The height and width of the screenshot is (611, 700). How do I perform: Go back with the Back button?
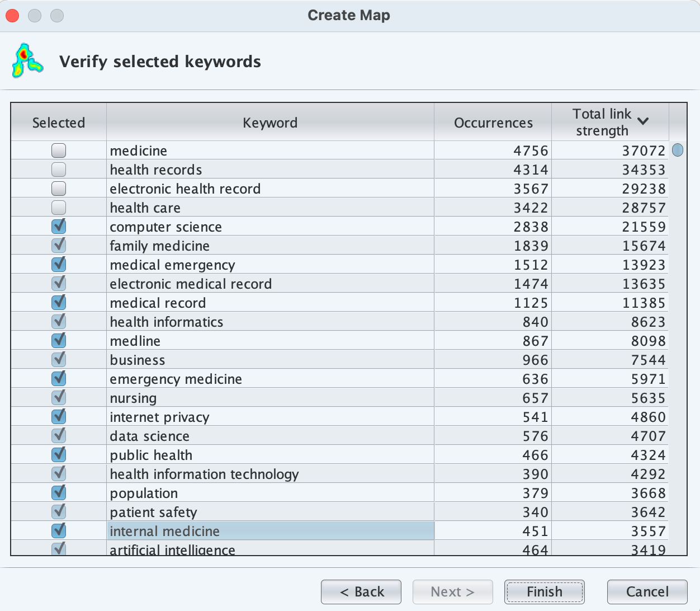[361, 592]
